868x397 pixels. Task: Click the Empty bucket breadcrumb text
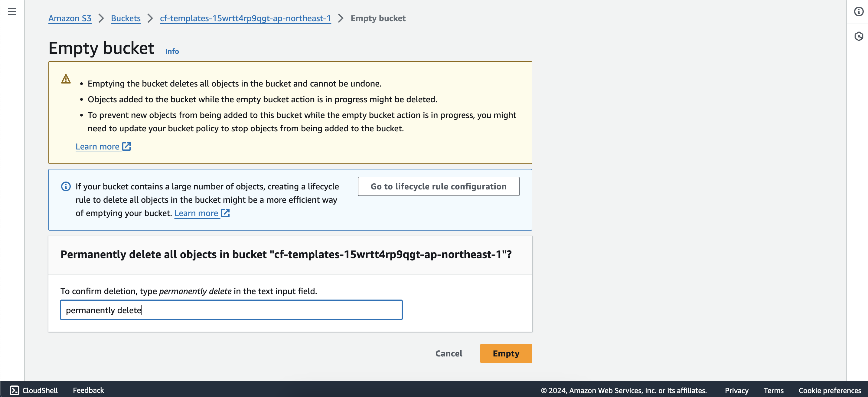378,18
